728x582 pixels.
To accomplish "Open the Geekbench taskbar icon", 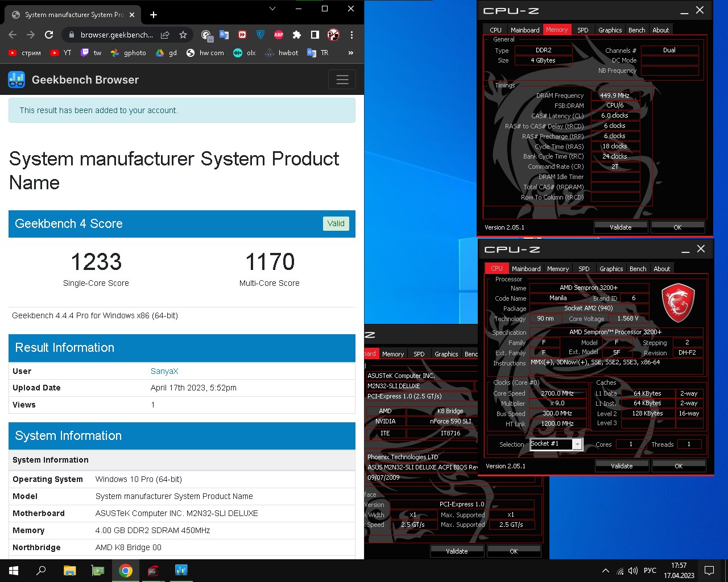I will point(181,571).
